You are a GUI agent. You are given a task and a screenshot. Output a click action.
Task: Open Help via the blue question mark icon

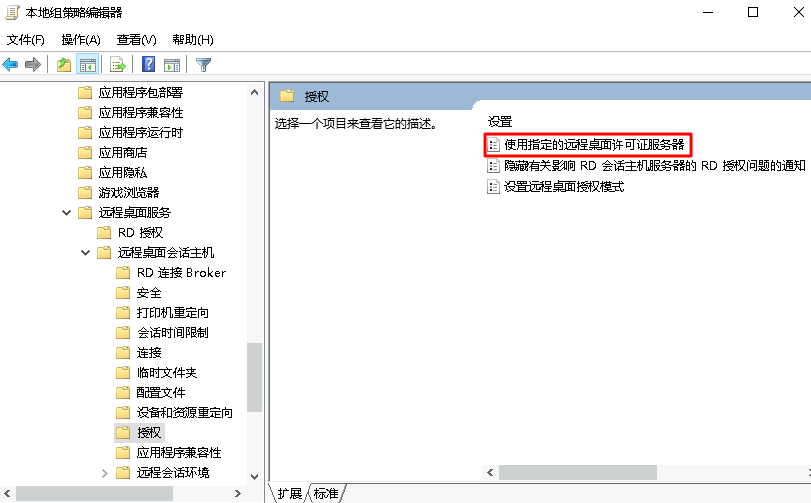click(x=148, y=64)
